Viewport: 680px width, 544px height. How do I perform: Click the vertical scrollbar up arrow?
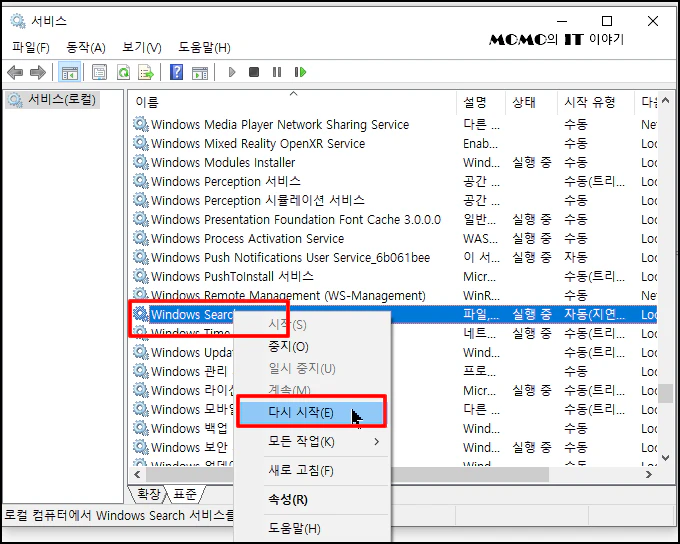click(x=666, y=101)
